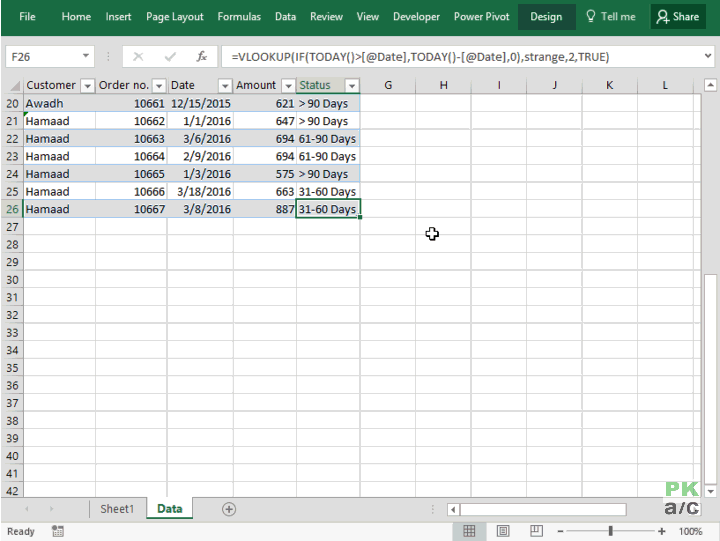The image size is (720, 541).
Task: Select the active cell F26 status
Action: coord(328,209)
